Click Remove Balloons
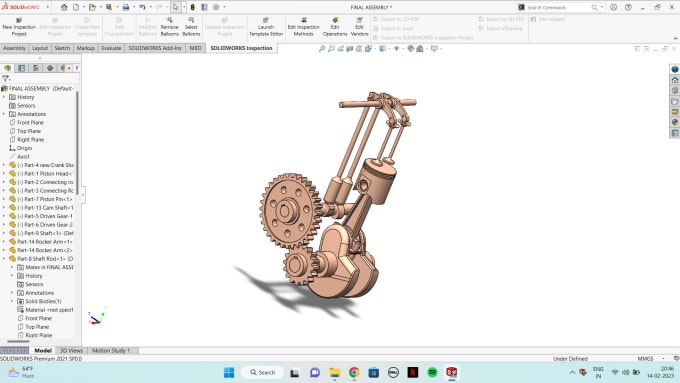This screenshot has width=680, height=383. [x=170, y=27]
